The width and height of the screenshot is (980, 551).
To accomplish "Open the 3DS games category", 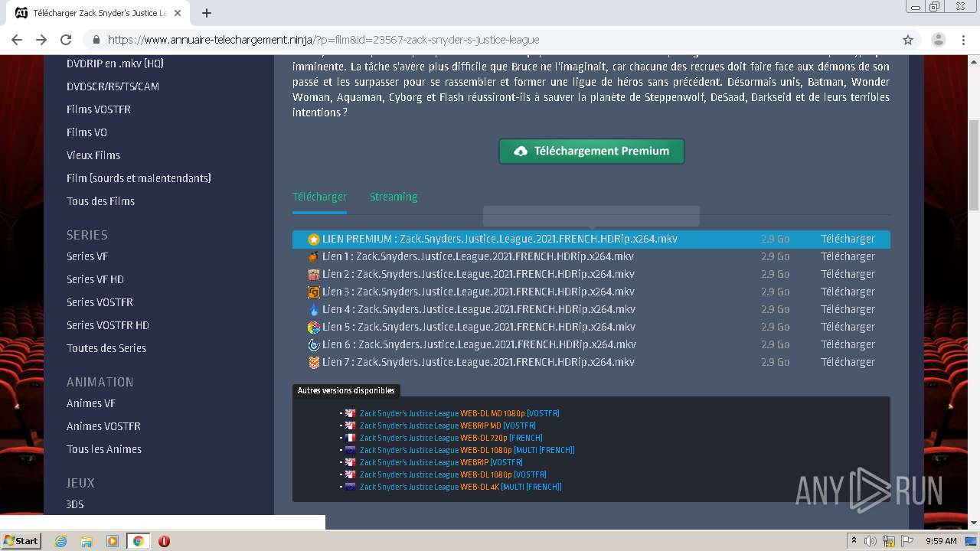I will tap(75, 504).
